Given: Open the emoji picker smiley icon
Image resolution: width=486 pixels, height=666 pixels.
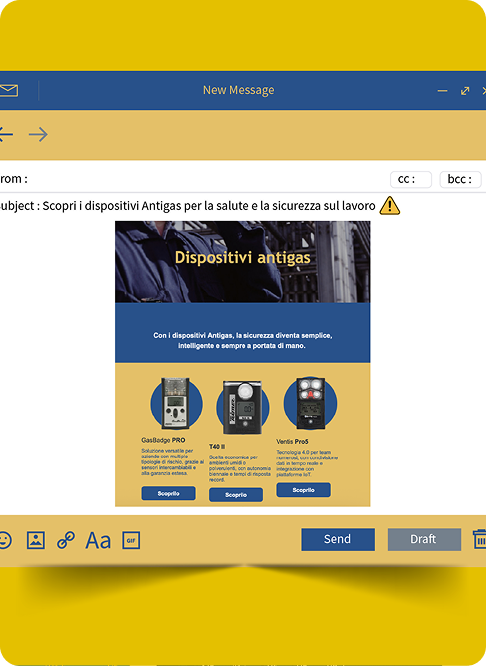Looking at the screenshot, I should 5,540.
